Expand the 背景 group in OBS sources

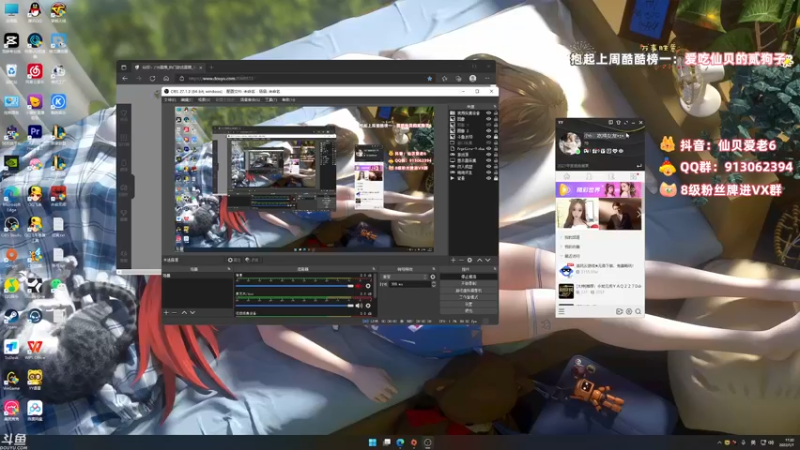tap(452, 178)
